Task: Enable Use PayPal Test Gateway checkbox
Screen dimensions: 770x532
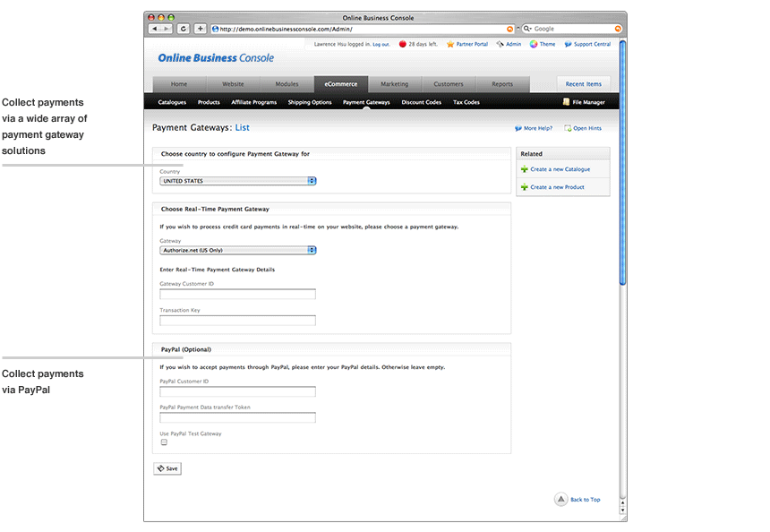Action: (x=164, y=442)
